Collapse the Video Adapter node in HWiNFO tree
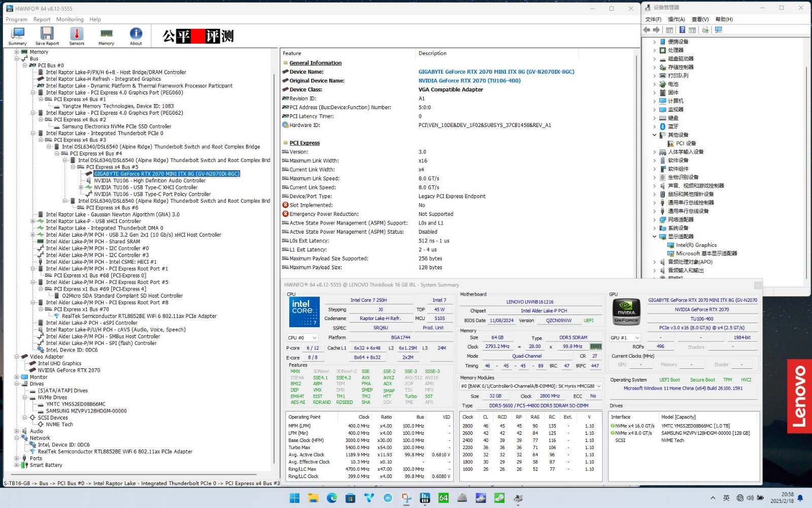 (17, 357)
